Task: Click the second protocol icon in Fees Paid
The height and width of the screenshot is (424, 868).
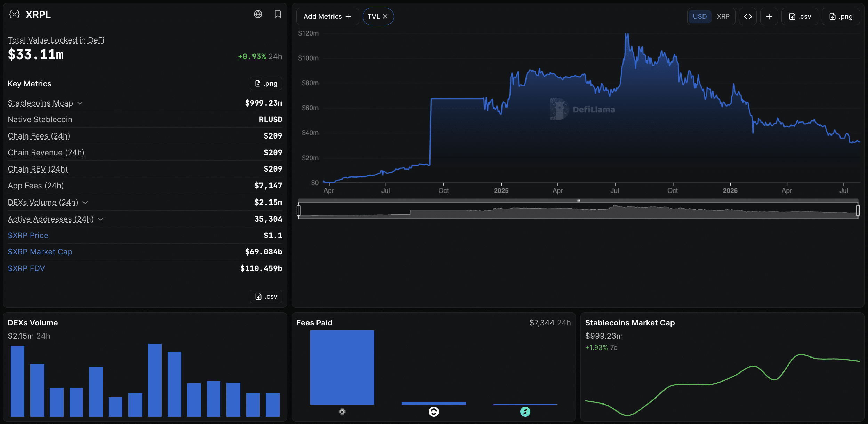Action: (x=434, y=412)
